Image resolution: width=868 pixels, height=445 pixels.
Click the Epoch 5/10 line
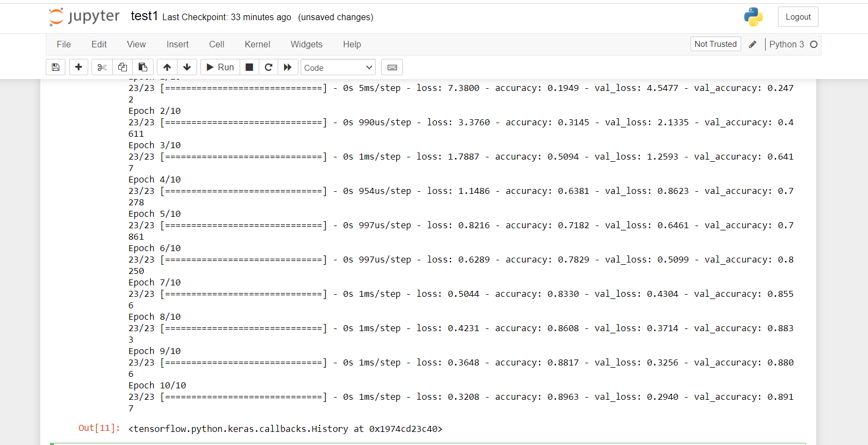pos(155,214)
